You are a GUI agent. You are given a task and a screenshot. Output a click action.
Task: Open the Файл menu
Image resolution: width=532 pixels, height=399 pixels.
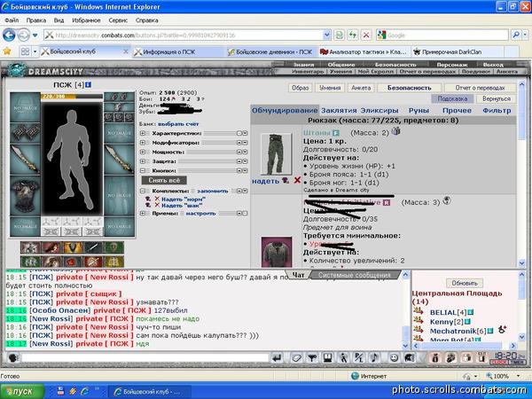pyautogui.click(x=12, y=20)
